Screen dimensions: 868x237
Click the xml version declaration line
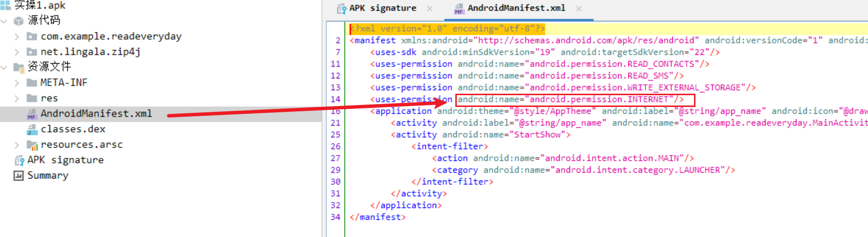click(x=447, y=28)
